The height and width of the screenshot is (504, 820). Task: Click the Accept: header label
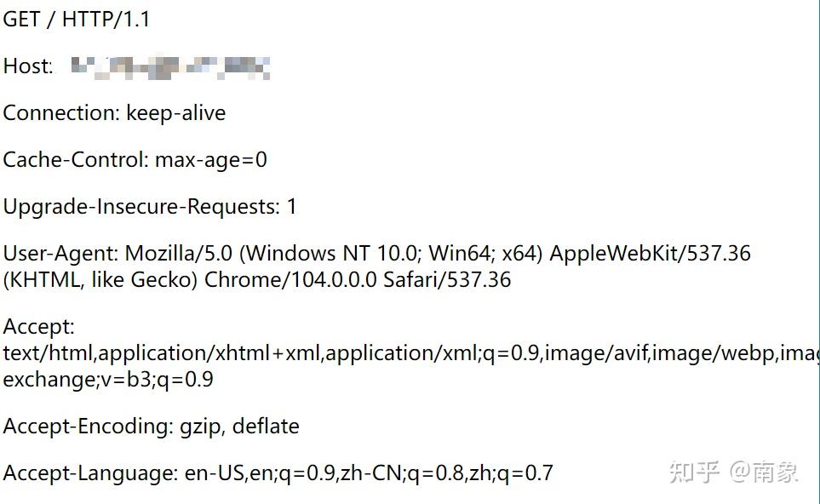[x=38, y=327]
